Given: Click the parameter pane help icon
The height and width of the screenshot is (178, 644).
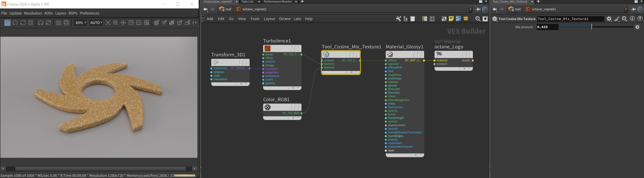Looking at the screenshot, I should click(640, 19).
